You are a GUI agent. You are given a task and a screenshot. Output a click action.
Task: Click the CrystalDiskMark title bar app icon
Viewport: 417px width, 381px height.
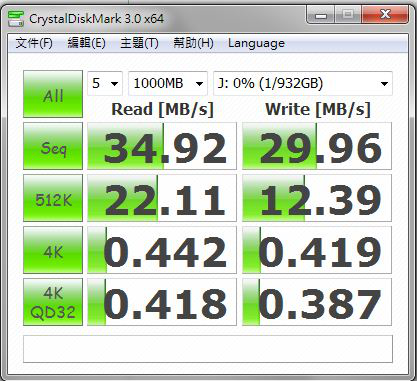(x=16, y=18)
